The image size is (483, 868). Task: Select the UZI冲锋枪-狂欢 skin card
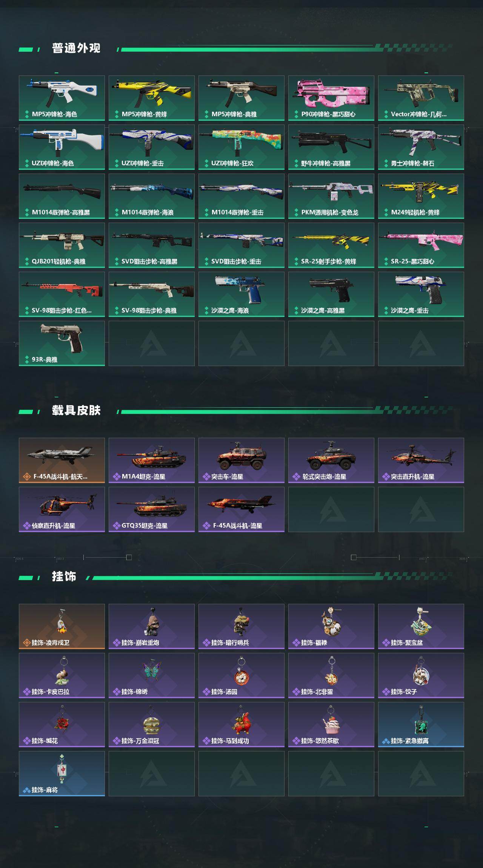[241, 147]
